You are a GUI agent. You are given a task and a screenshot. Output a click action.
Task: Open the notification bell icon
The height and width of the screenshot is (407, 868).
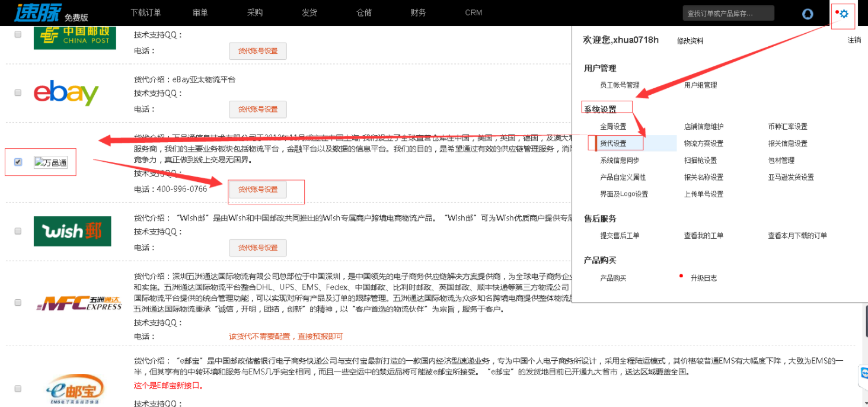pyautogui.click(x=808, y=14)
